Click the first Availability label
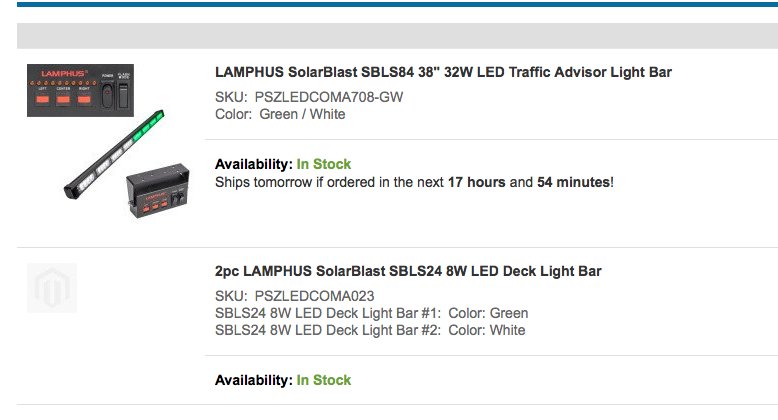The image size is (778, 420). pos(254,164)
